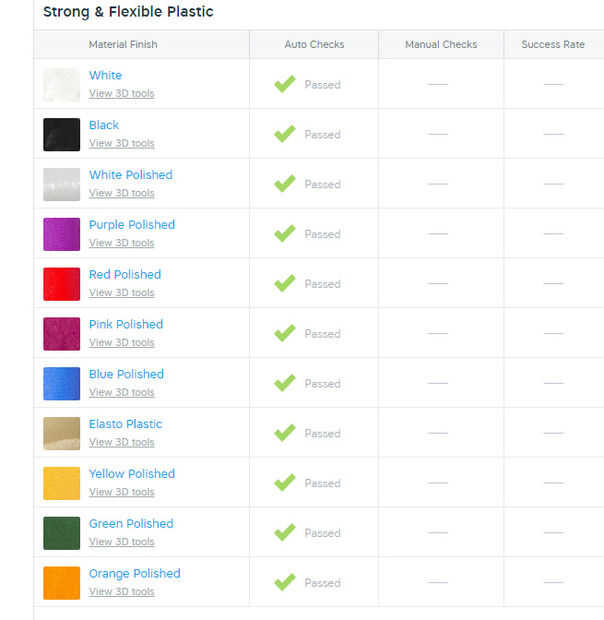604x620 pixels.
Task: Select the Black material swatch
Action: tap(62, 134)
